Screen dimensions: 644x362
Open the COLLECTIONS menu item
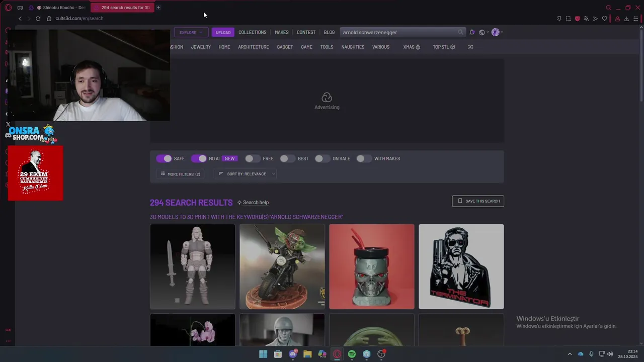[253, 32]
